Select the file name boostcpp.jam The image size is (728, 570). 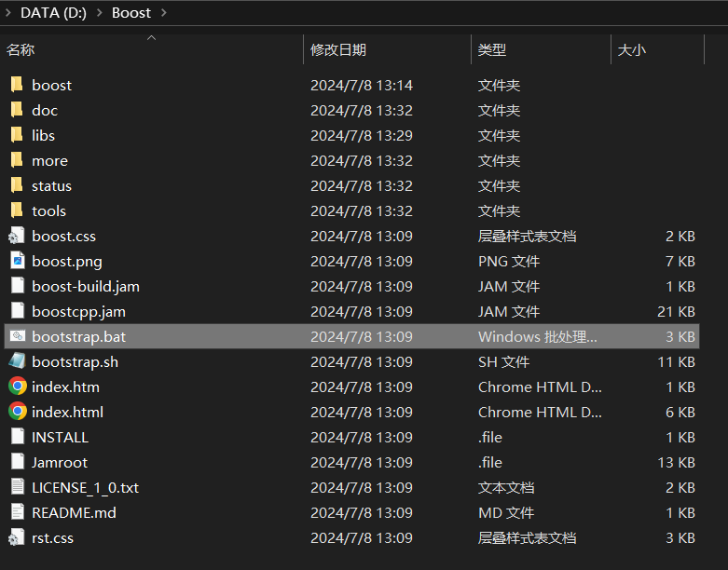point(78,312)
